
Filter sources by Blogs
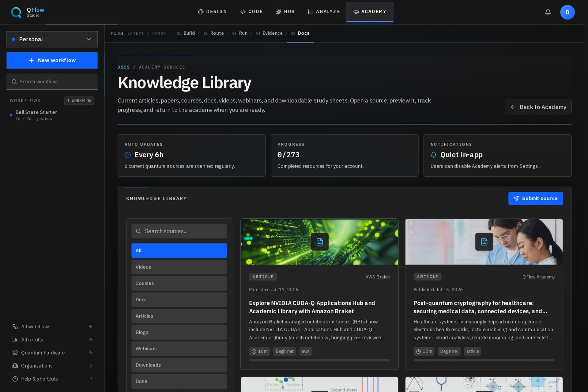[x=179, y=332]
